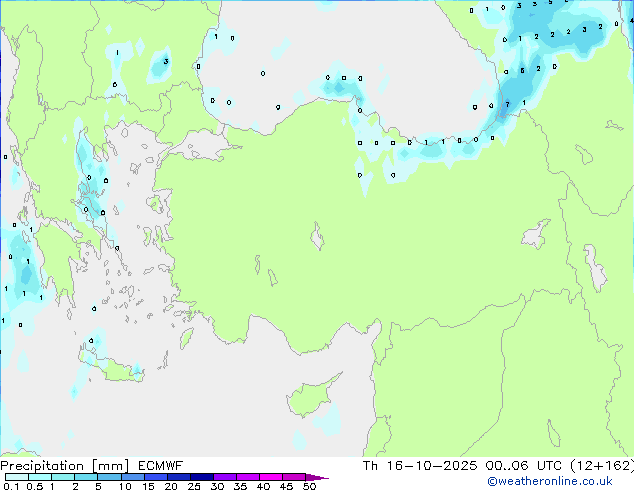Click the 'Precipitation [mm]' title text
Viewport: 634px width, 490px height.
coord(65,466)
